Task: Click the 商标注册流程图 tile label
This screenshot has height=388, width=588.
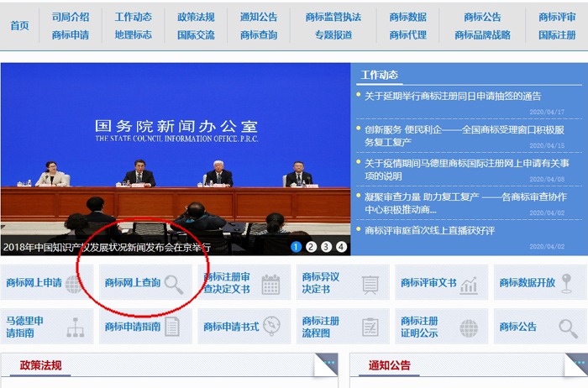Action: click(321, 327)
